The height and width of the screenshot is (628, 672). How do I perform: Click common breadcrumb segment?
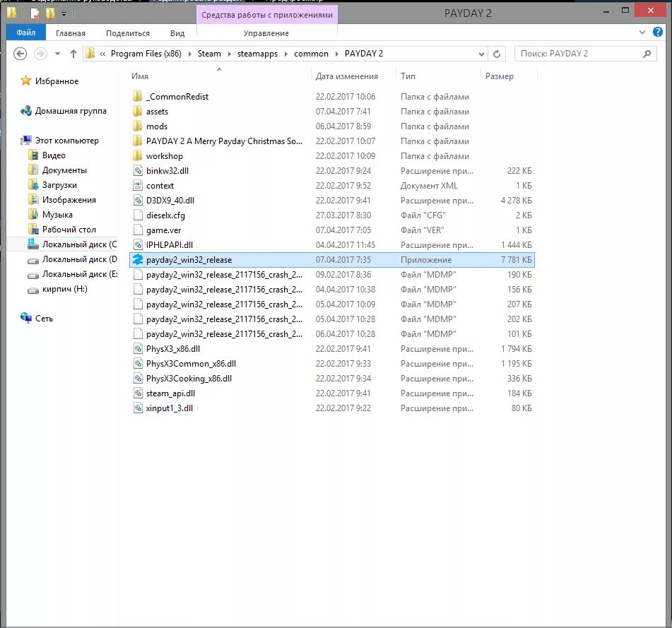(311, 54)
